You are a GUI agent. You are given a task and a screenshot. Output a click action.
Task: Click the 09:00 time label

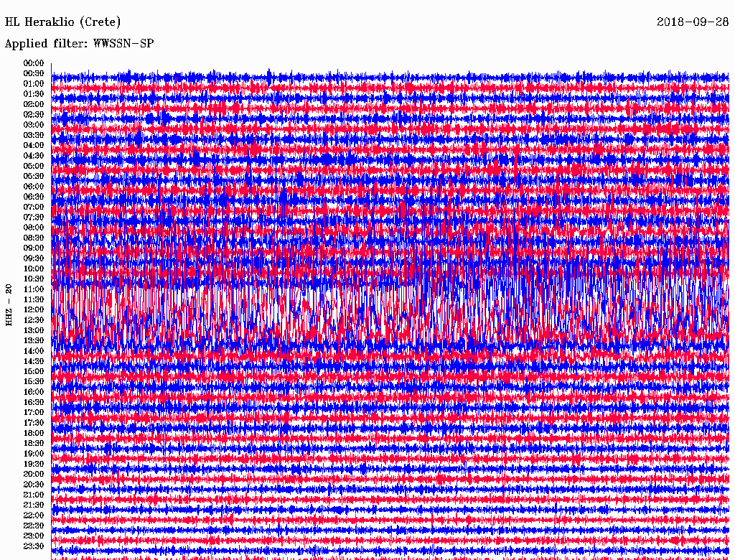coord(34,248)
